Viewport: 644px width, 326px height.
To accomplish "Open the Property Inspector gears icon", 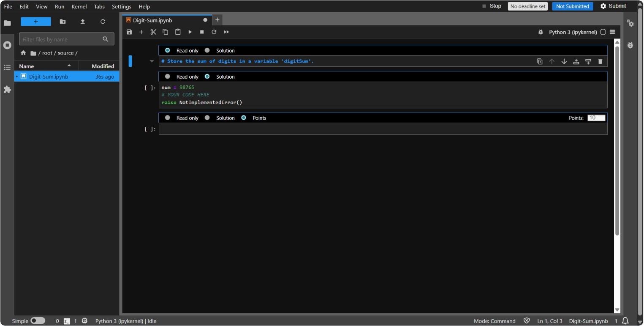I will 630,23.
